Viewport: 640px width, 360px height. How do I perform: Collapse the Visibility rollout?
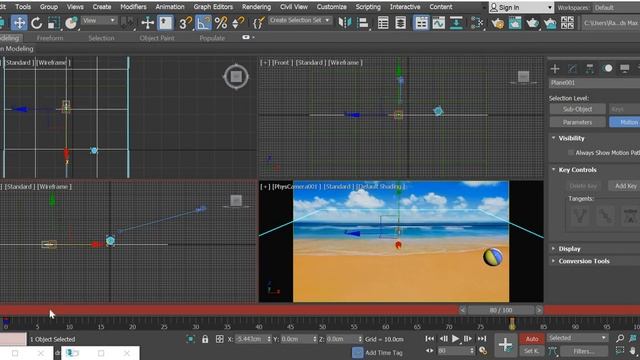pos(571,138)
